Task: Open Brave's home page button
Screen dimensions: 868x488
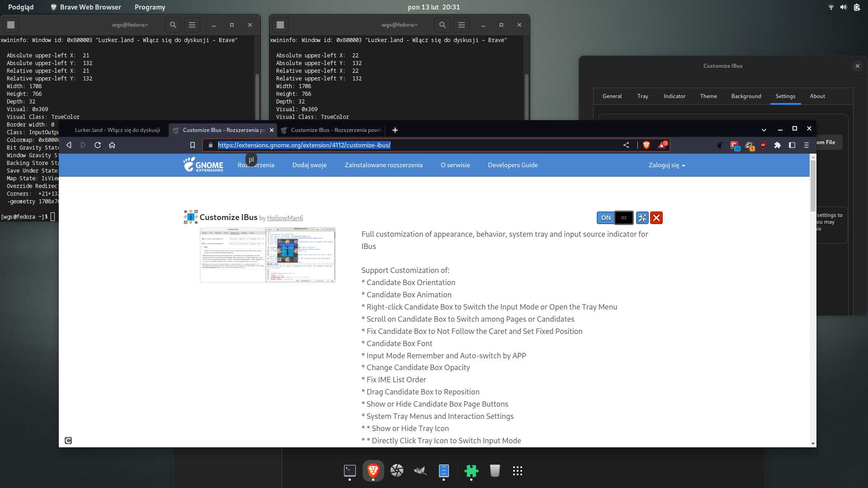Action: pyautogui.click(x=112, y=145)
